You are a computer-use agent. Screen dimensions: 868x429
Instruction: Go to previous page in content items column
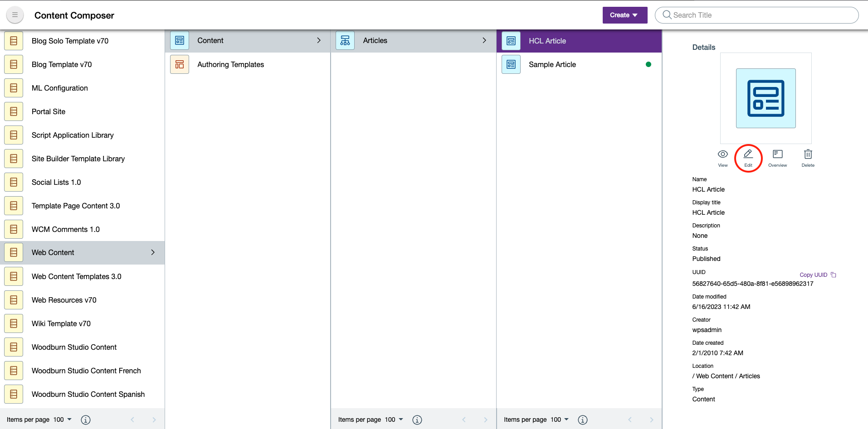click(629, 420)
